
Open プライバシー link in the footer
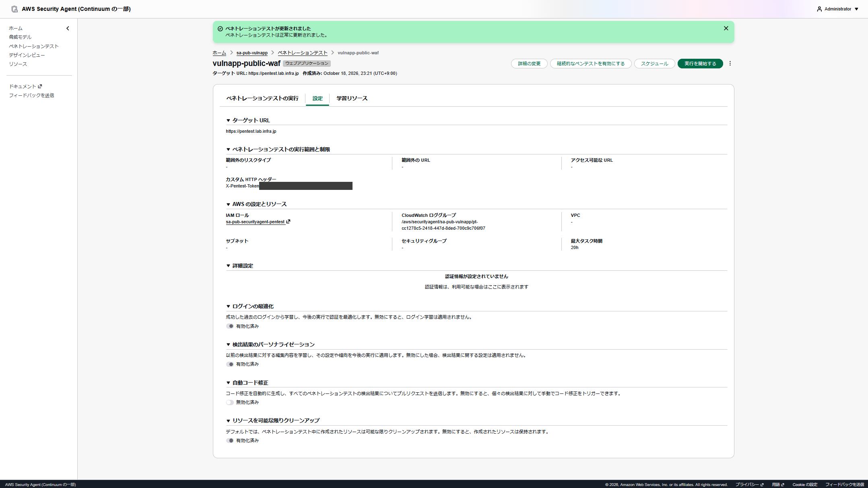[749, 484]
